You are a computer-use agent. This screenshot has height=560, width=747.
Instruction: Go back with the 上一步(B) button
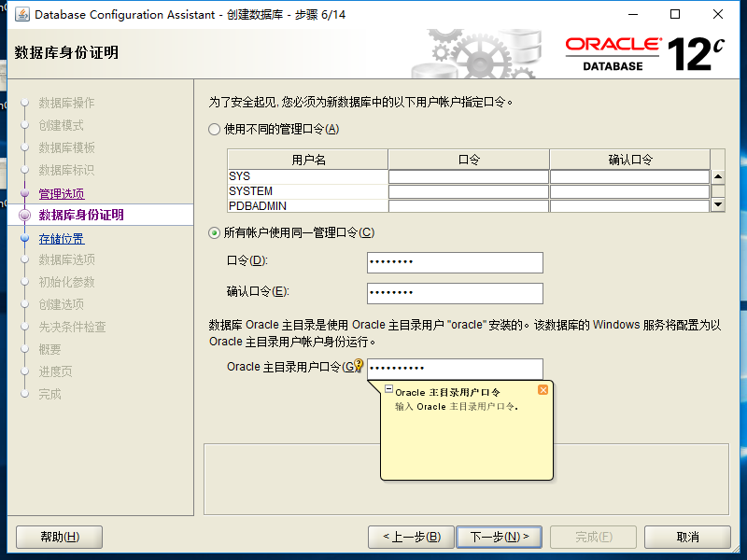click(x=412, y=538)
